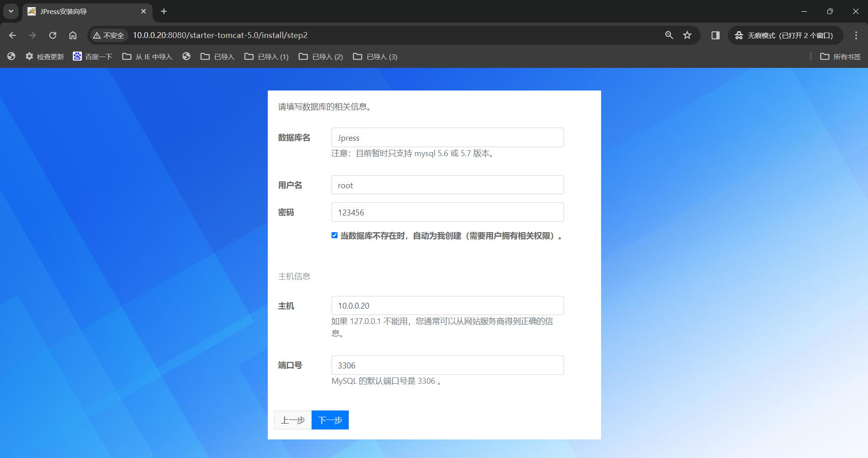Go to the browser home page
Viewport: 868px width, 458px height.
(x=73, y=35)
